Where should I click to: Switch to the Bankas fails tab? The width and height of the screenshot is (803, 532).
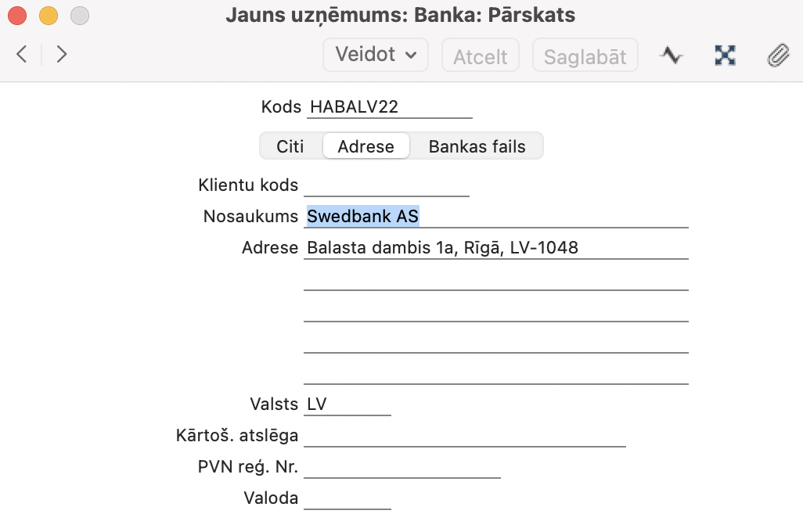coord(477,146)
